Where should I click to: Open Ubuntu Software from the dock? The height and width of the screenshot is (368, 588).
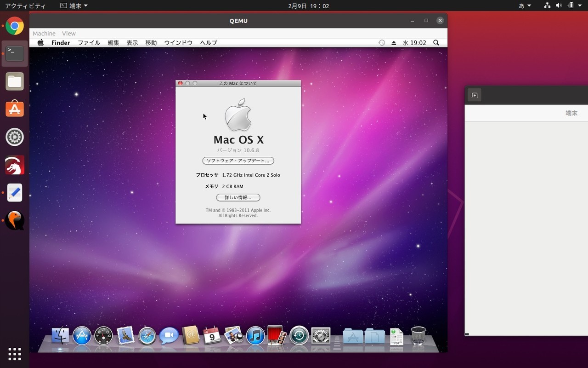pyautogui.click(x=15, y=109)
